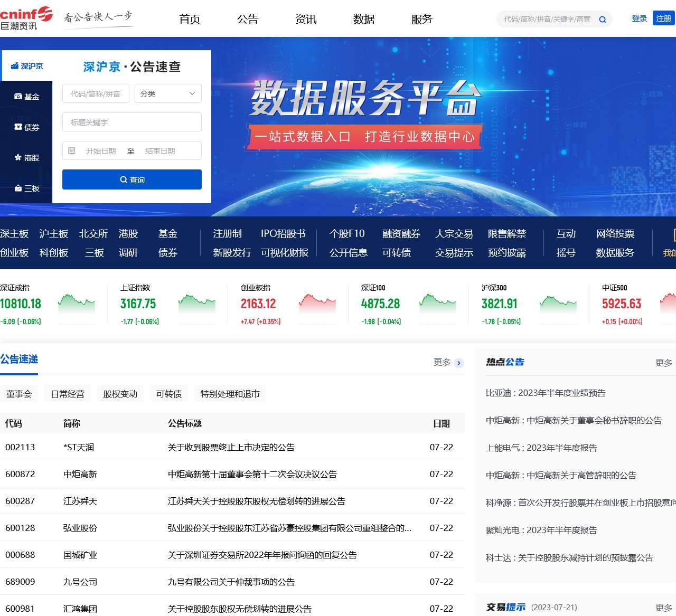Switch to the 三板 sidebar tab
The height and width of the screenshot is (616, 676).
(26, 188)
